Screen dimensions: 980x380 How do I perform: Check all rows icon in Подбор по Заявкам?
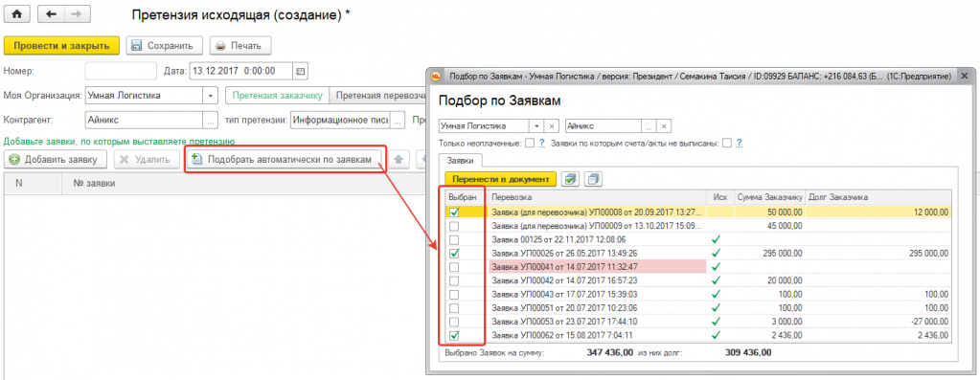[569, 179]
